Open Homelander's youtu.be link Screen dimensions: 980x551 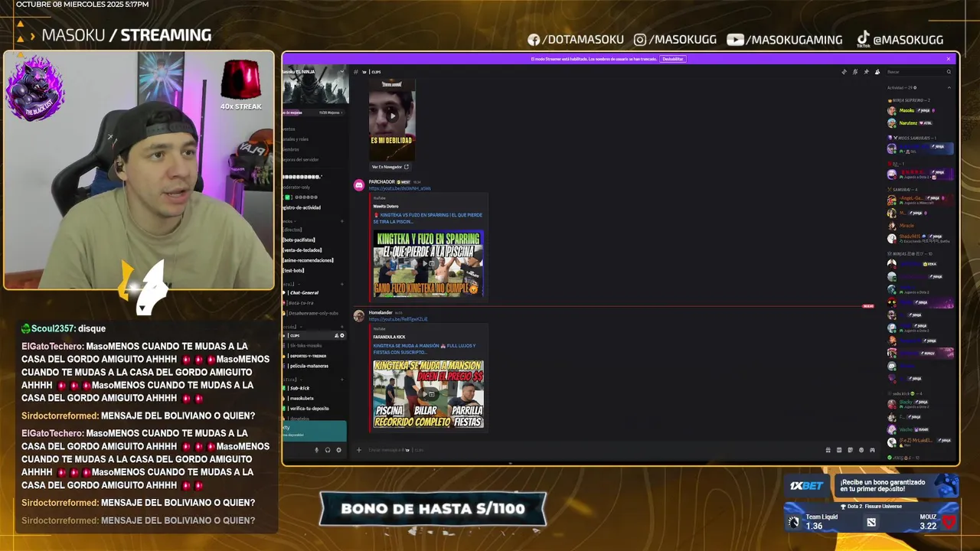click(398, 319)
